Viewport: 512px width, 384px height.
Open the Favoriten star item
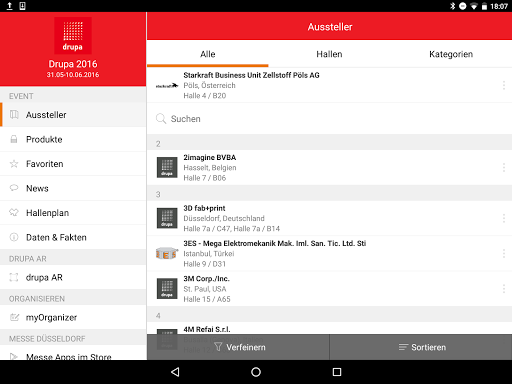[73, 164]
